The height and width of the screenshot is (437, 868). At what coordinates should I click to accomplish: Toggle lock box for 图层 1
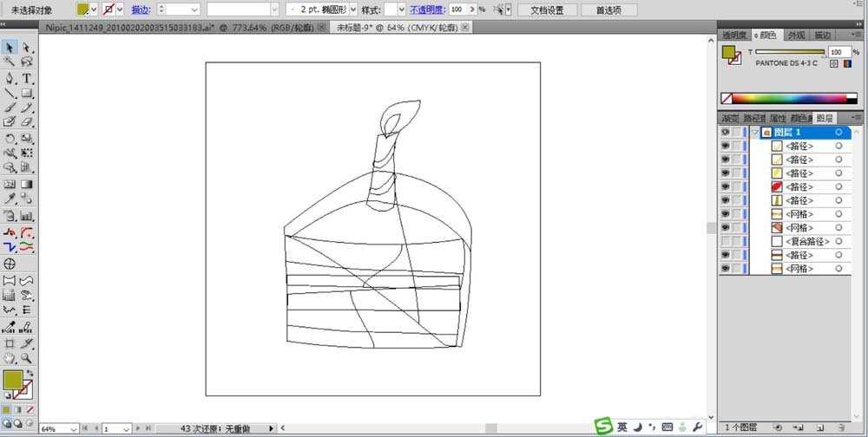737,133
